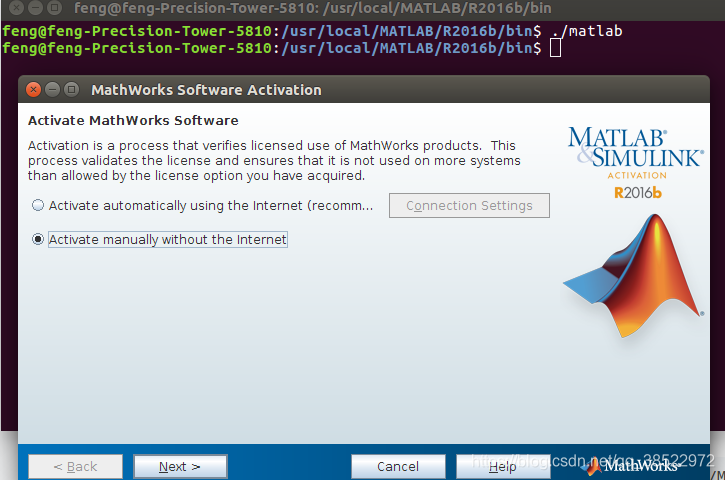Click the MATLAB & Simulink logo text

click(636, 147)
